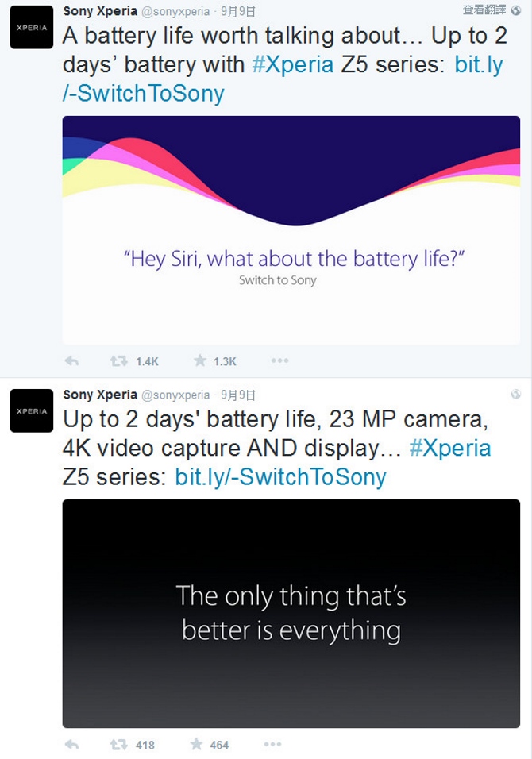Click the globe icon on the first tweet
This screenshot has width=532, height=759.
pyautogui.click(x=516, y=10)
